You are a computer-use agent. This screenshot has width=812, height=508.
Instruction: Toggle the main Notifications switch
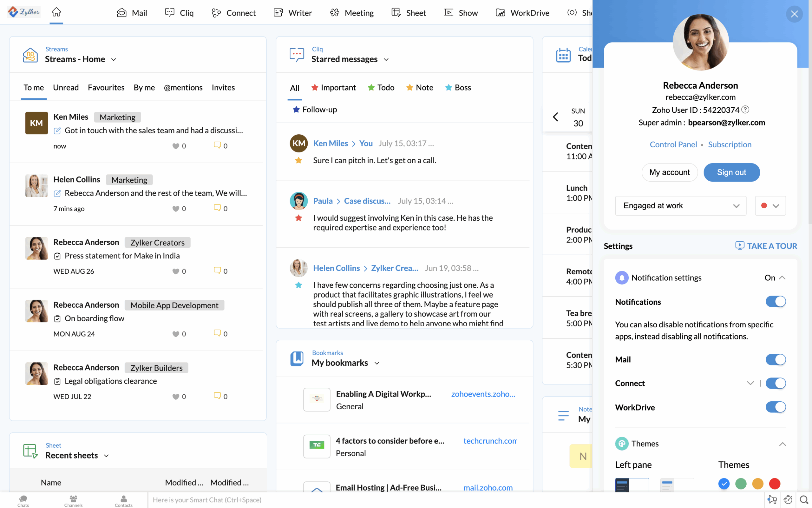tap(776, 301)
